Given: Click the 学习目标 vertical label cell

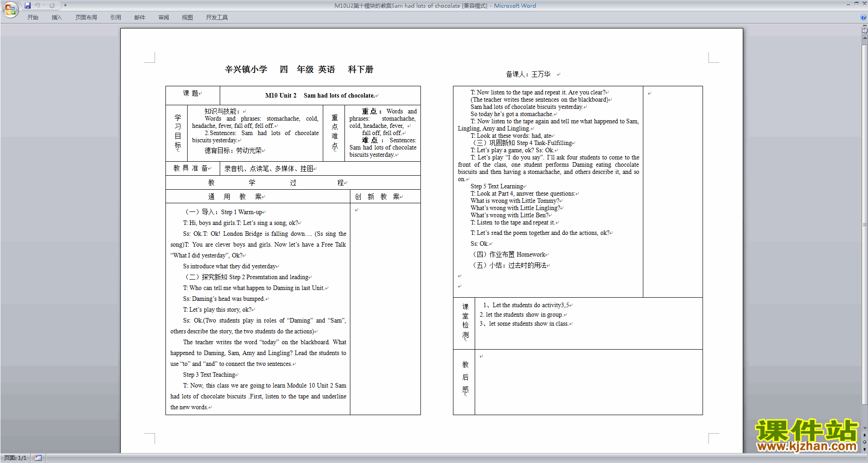Looking at the screenshot, I should (177, 133).
